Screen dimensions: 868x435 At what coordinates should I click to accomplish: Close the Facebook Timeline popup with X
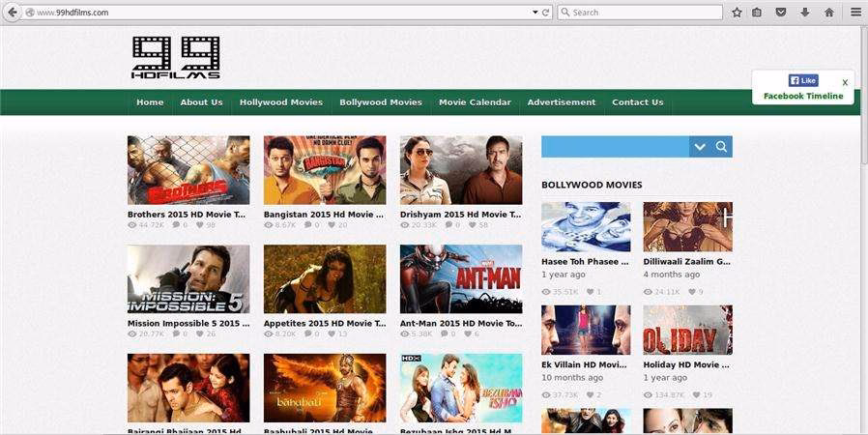tap(845, 82)
